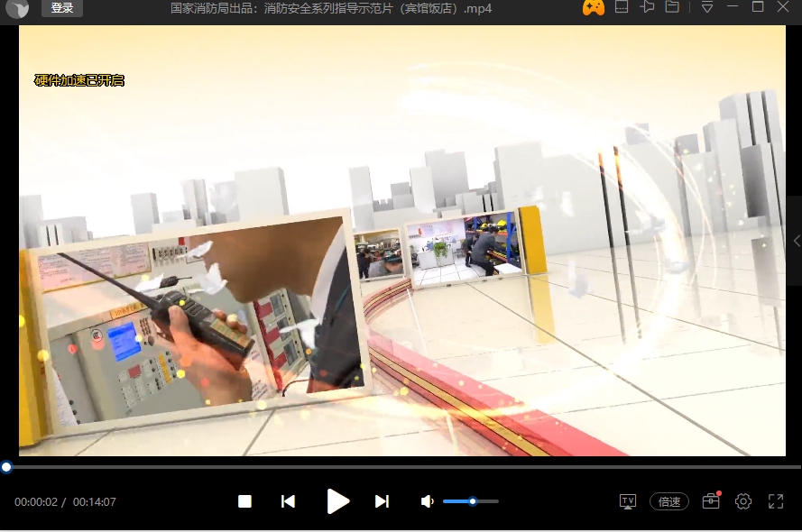Viewport: 802px width, 532px height.
Task: Open the 倍速 playback speed menu
Action: [669, 501]
